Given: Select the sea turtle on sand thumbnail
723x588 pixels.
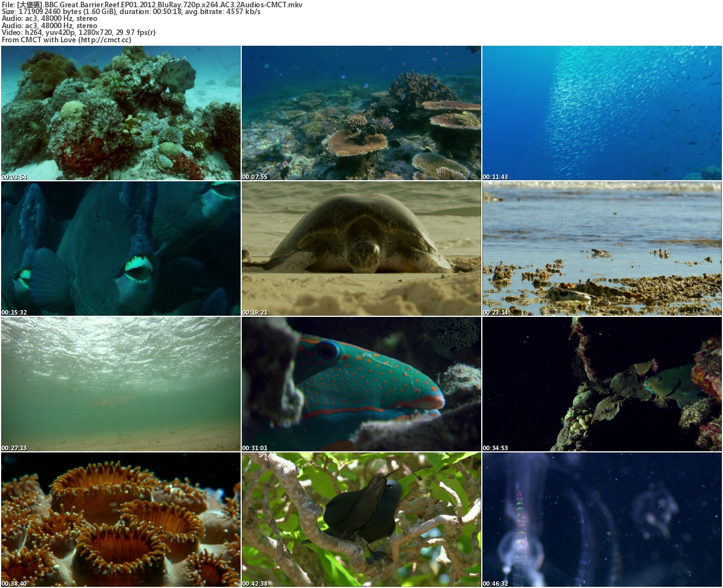Looking at the screenshot, I should 361,249.
